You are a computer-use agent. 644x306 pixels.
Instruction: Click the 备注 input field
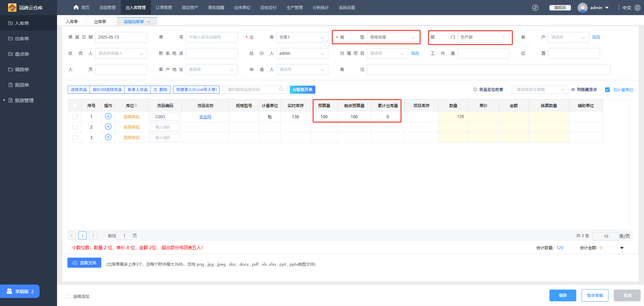tap(488, 70)
